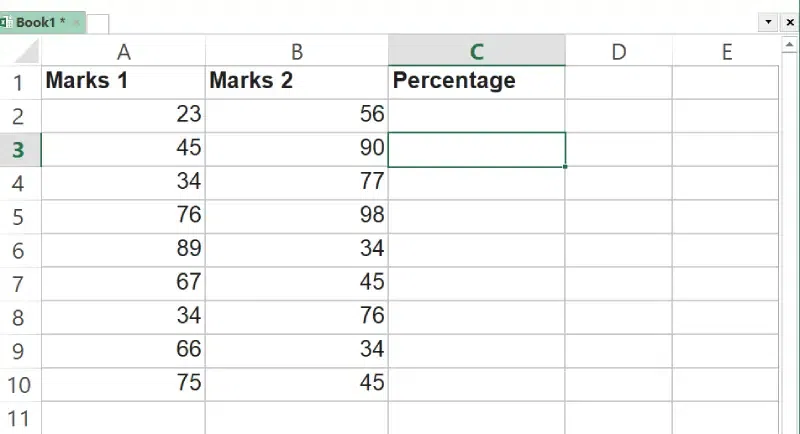The width and height of the screenshot is (800, 434).
Task: Switch to the Book1 workbook tab
Action: coord(40,22)
